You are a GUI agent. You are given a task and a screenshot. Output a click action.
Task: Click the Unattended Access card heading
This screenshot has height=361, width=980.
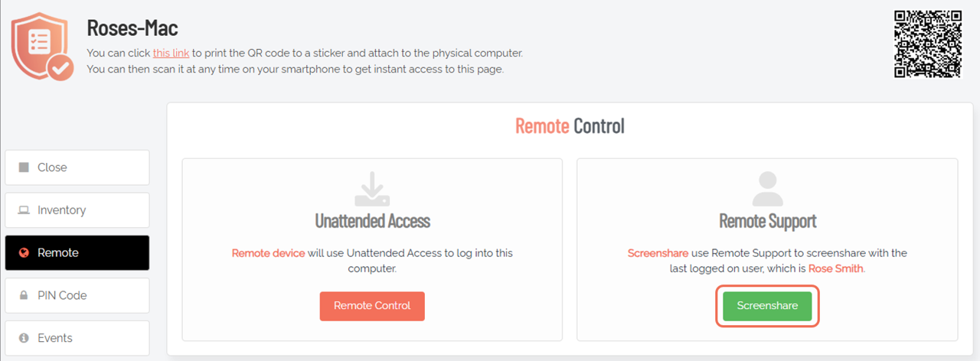point(372,221)
